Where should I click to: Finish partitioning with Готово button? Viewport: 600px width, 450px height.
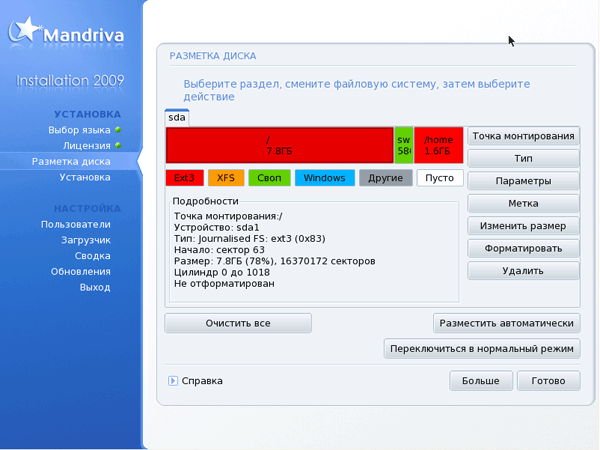(549, 381)
